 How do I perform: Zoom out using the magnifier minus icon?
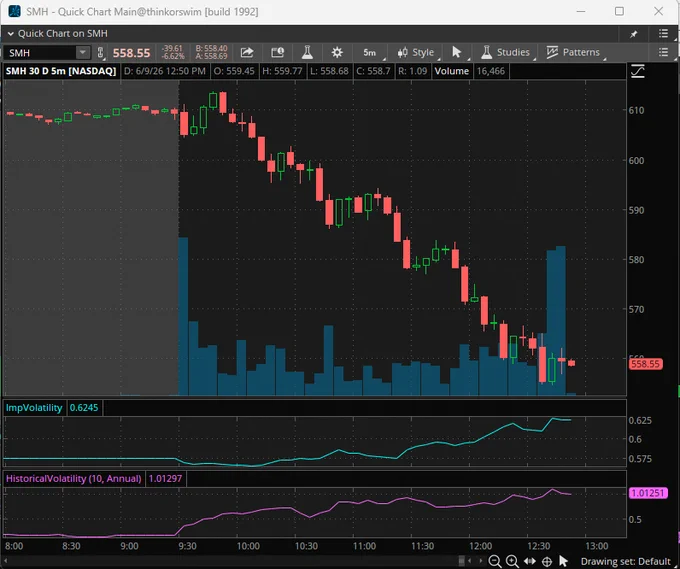(x=495, y=561)
